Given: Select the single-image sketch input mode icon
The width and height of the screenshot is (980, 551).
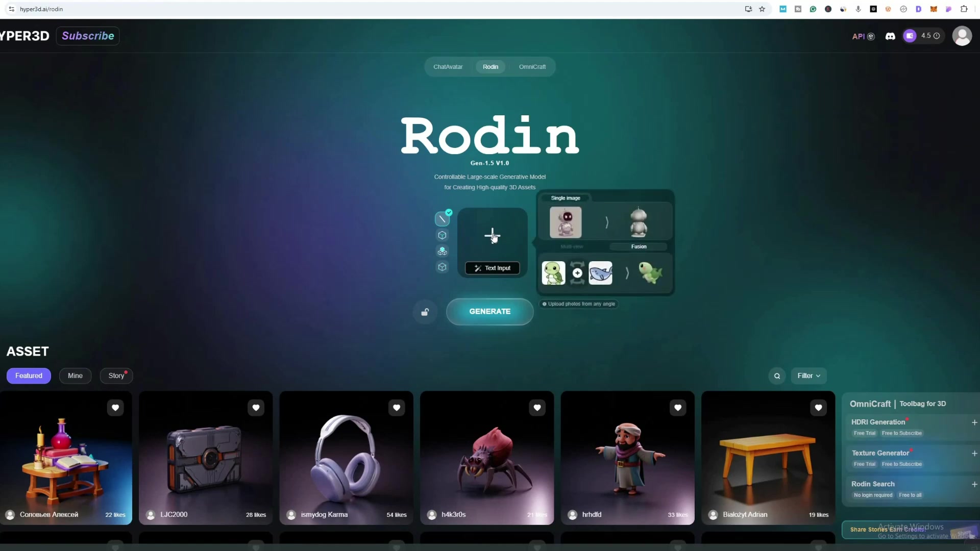Looking at the screenshot, I should [443, 218].
